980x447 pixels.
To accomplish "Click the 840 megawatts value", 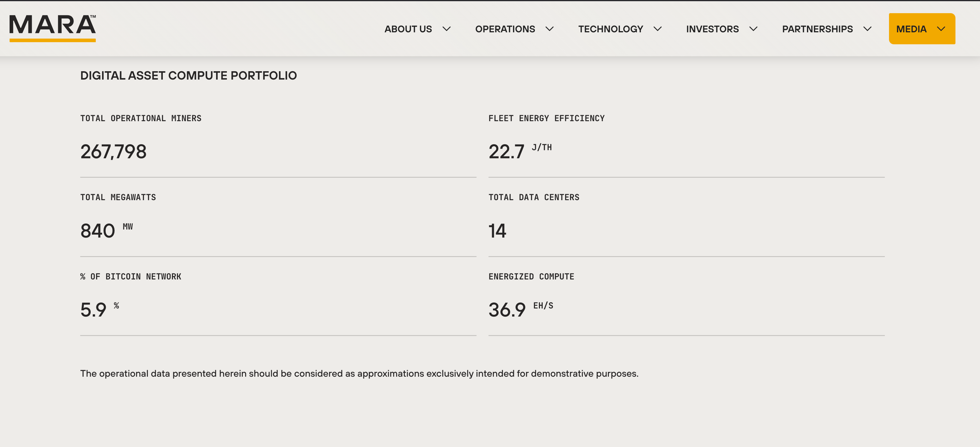I will [97, 231].
